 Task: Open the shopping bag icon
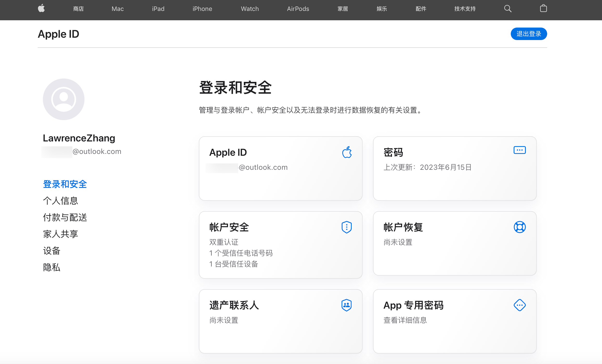tap(543, 9)
